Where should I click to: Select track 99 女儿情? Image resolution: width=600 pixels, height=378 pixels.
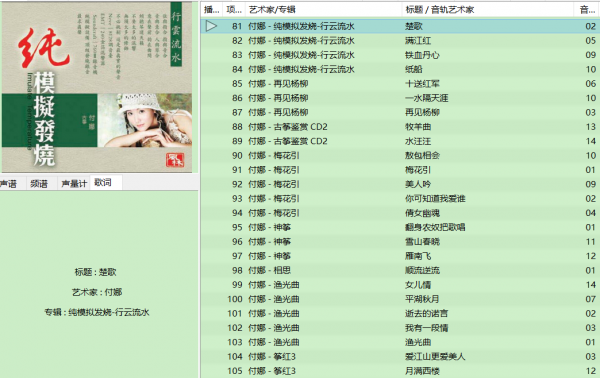click(x=400, y=285)
